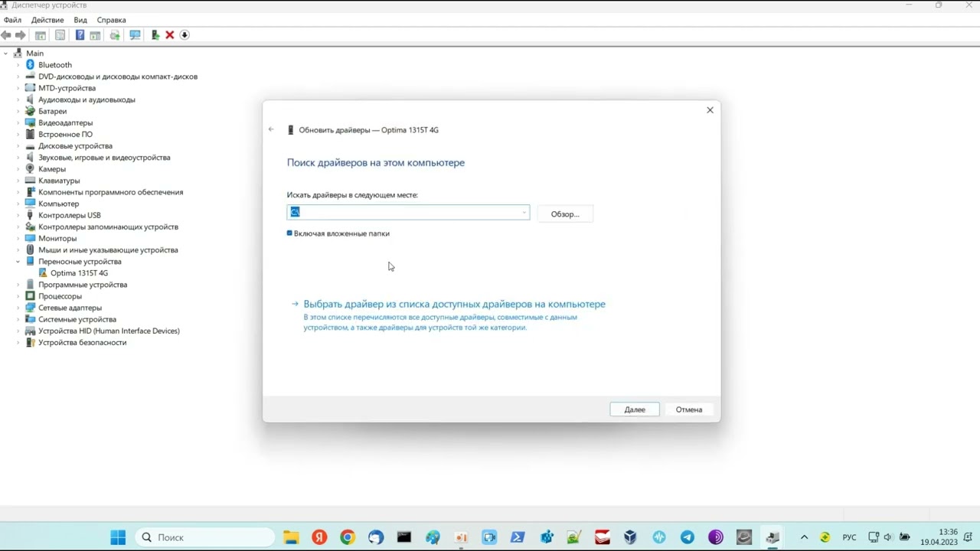Open Windows Start menu

tap(118, 537)
